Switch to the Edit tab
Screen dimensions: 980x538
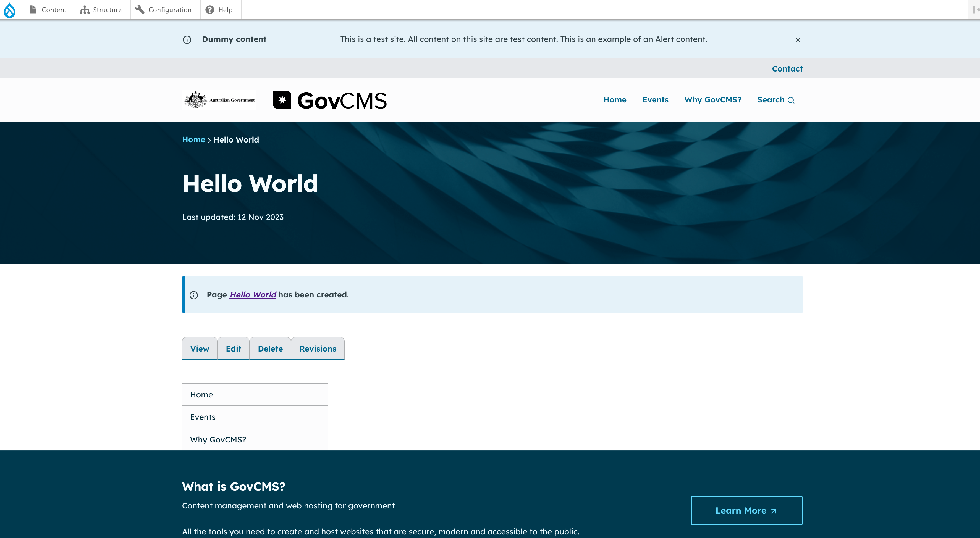233,349
